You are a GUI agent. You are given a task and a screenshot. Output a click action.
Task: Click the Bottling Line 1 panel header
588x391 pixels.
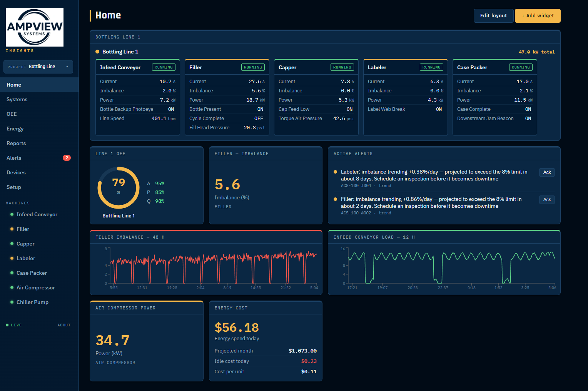(x=325, y=37)
